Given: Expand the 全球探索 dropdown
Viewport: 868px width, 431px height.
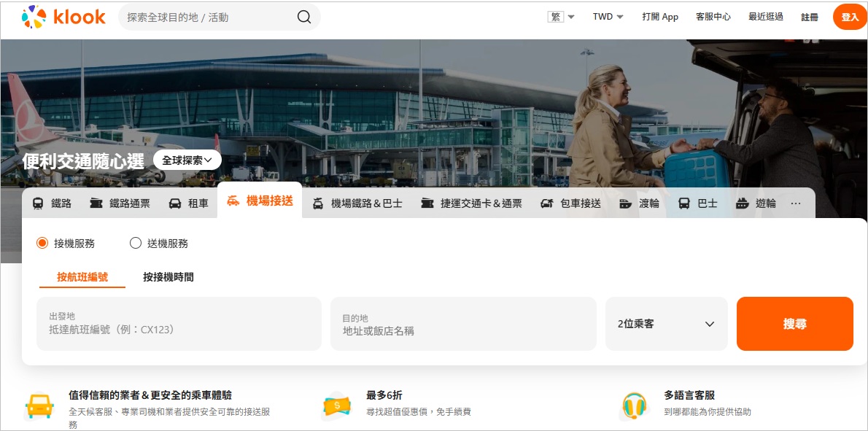Looking at the screenshot, I should (187, 160).
